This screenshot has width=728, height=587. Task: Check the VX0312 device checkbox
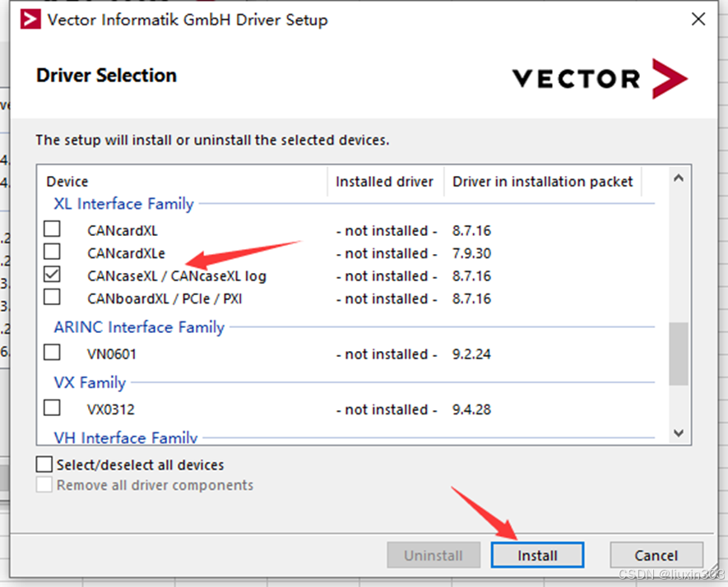click(x=52, y=409)
